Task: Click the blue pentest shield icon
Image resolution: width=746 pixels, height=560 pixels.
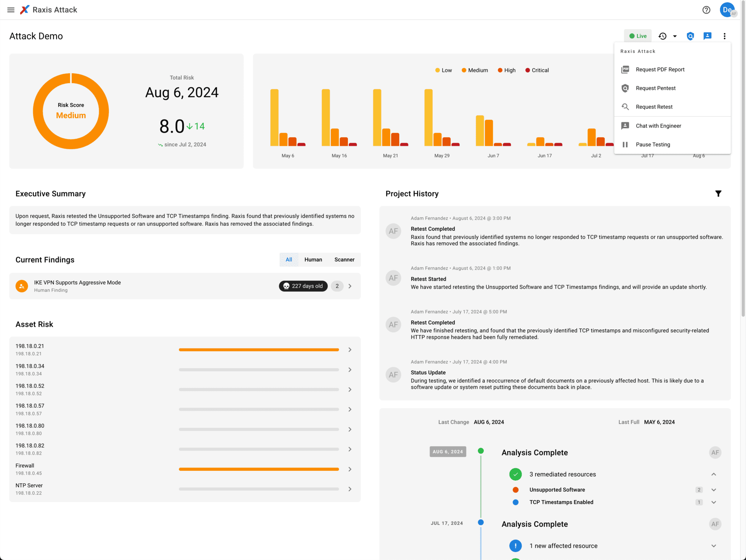Action: point(690,36)
